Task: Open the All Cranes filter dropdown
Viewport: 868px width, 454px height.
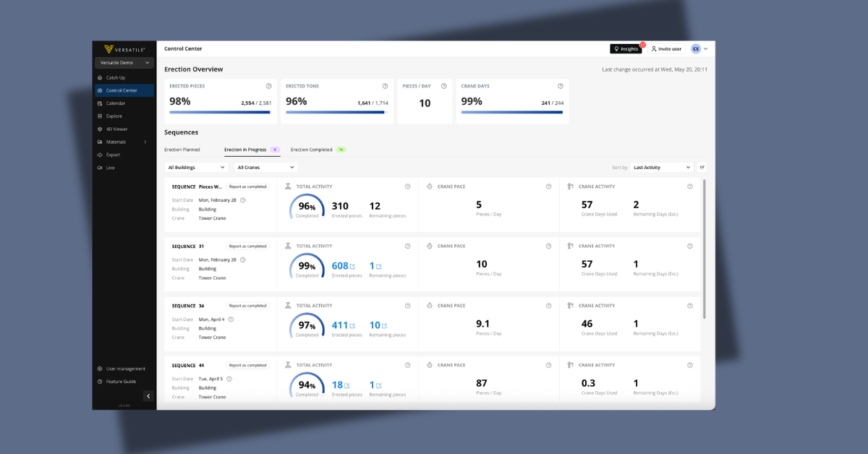Action: click(x=265, y=167)
